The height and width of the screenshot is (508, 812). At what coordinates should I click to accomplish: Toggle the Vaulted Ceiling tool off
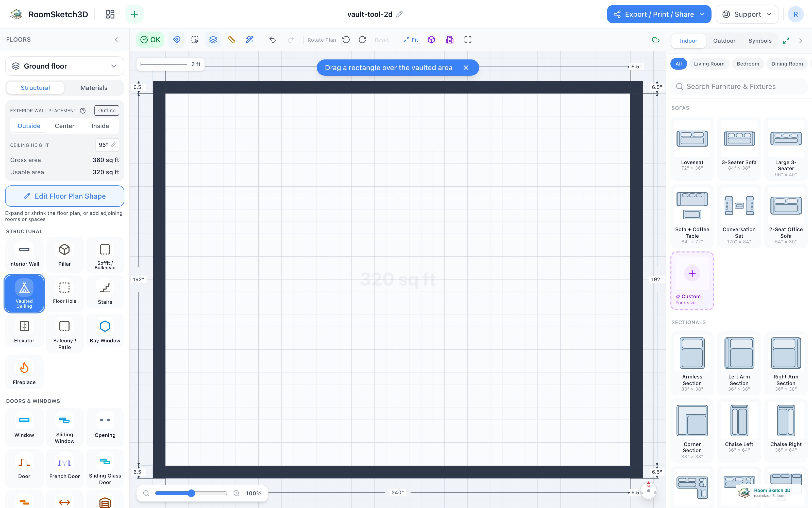24,293
